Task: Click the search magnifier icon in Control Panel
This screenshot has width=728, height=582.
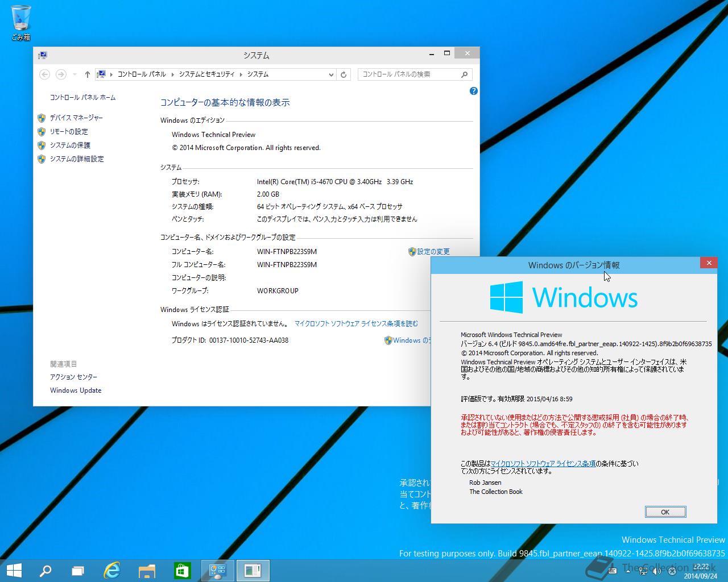Action: point(465,74)
